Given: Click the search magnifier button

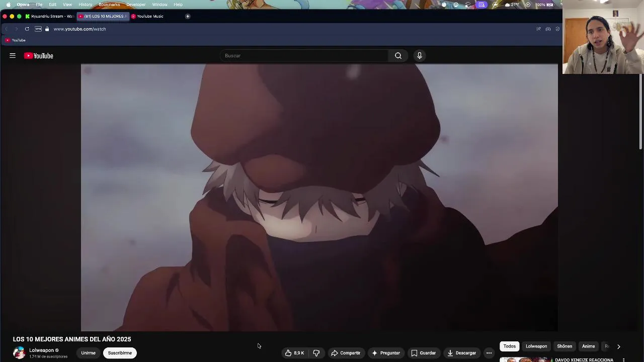Looking at the screenshot, I should pos(398,56).
